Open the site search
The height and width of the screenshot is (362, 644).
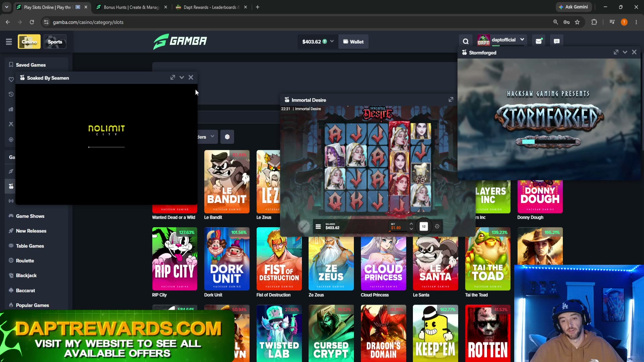click(x=466, y=41)
